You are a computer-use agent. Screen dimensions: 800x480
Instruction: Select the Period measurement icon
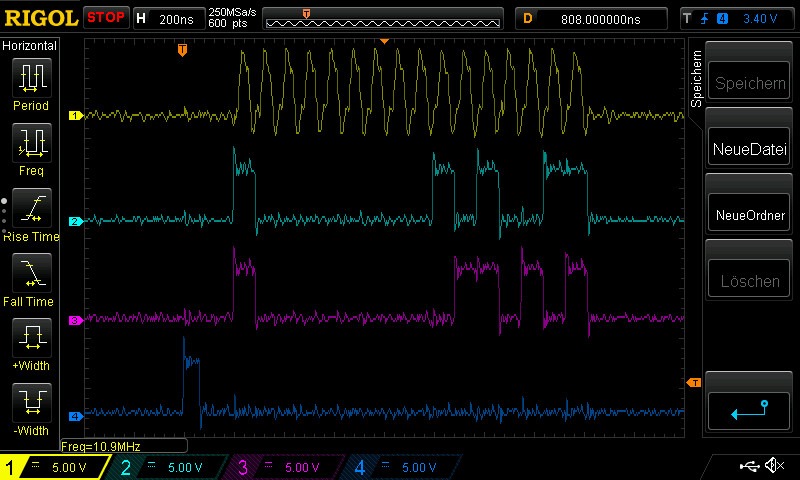pyautogui.click(x=32, y=78)
